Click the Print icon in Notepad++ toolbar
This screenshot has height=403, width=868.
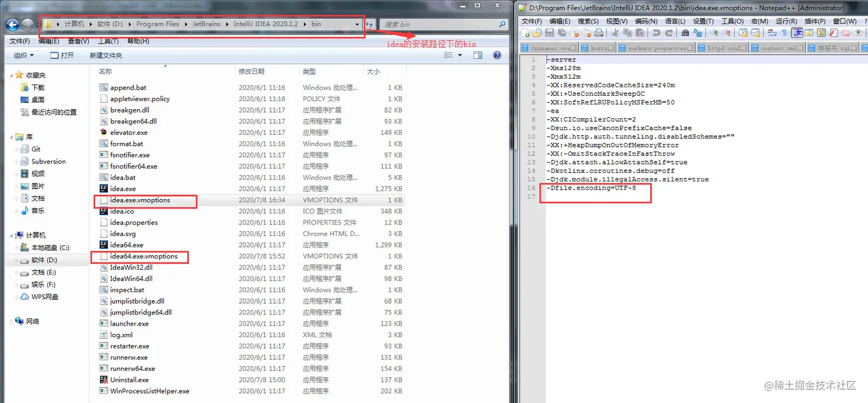click(599, 33)
